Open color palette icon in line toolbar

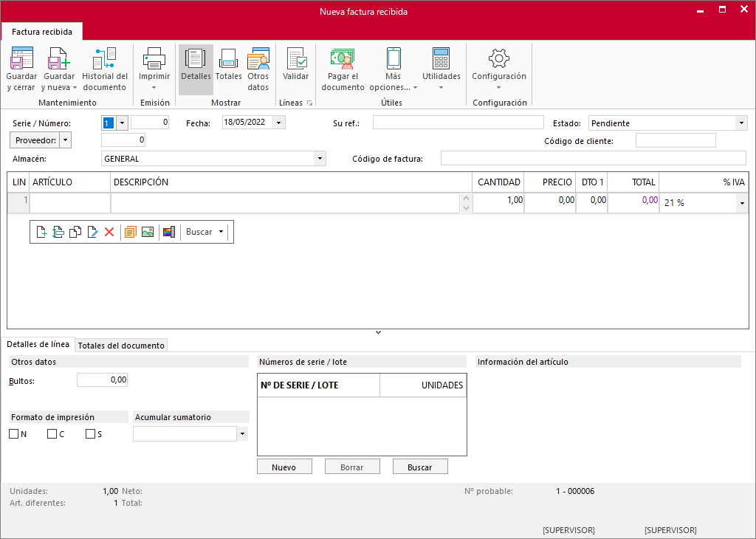[x=169, y=232]
